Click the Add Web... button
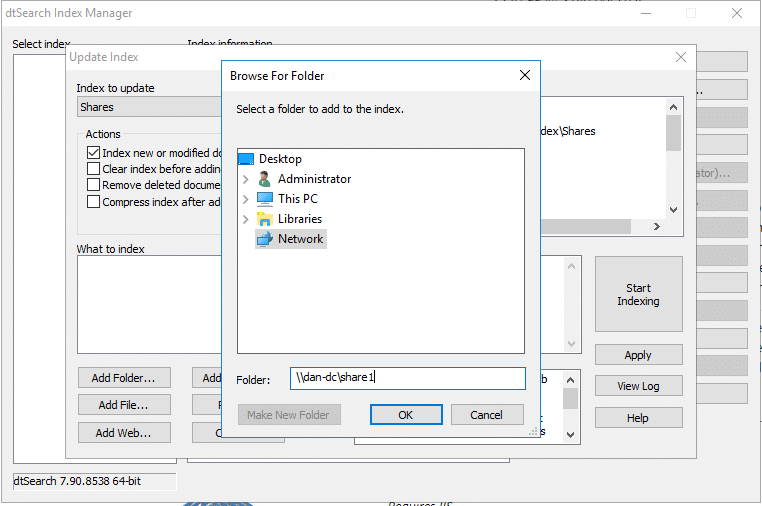 point(124,433)
